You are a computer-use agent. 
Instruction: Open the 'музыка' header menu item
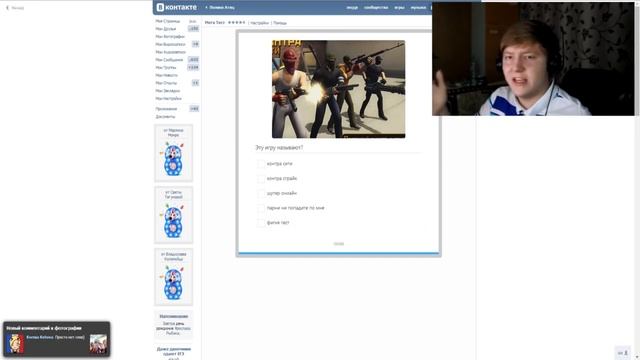(418, 7)
